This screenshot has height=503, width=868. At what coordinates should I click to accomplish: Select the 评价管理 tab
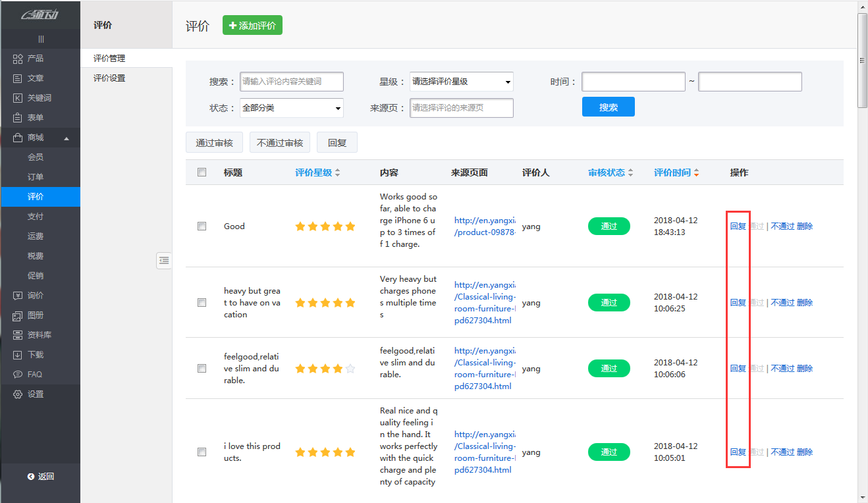pos(109,57)
